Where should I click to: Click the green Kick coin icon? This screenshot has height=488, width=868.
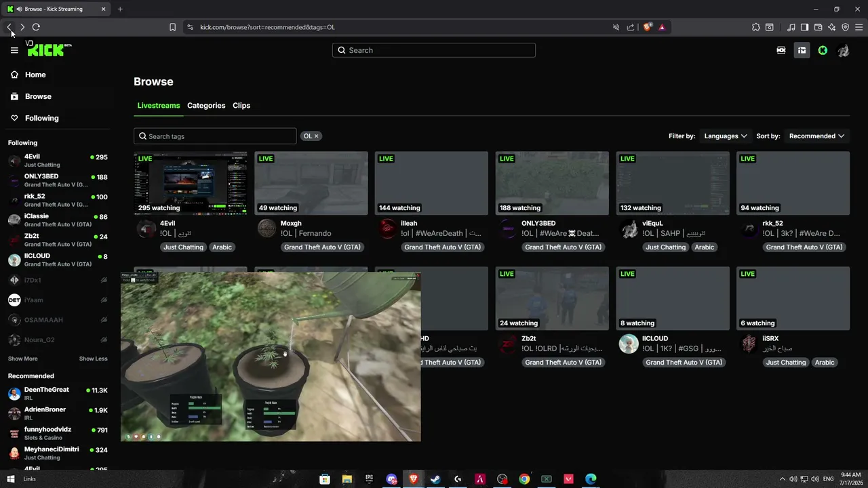pyautogui.click(x=823, y=50)
